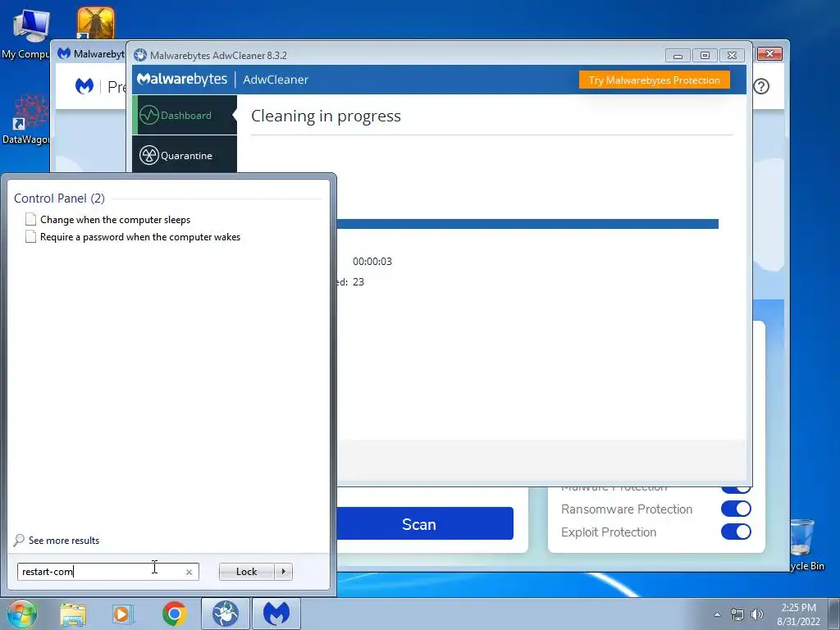Switch to AdwCleaner taskbar button
840x630 pixels.
226,614
